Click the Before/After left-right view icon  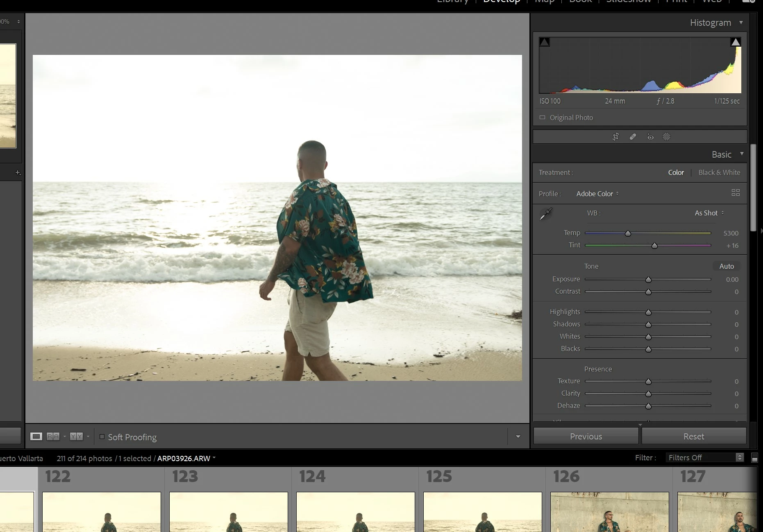tap(53, 437)
